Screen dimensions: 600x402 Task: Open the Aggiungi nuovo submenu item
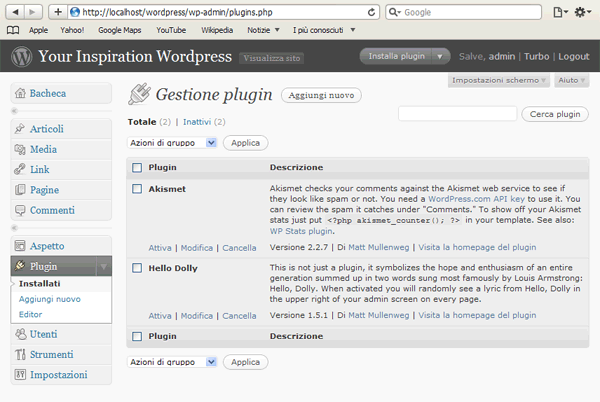pyautogui.click(x=50, y=299)
